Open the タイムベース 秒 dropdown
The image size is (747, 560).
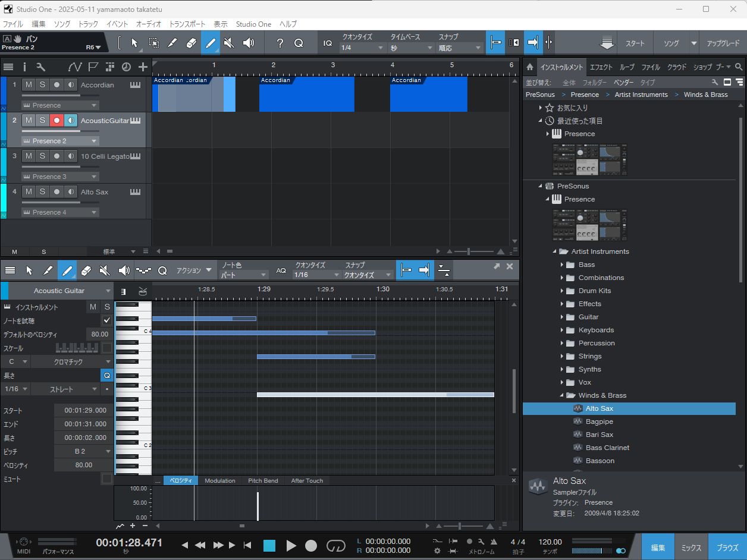pos(412,48)
